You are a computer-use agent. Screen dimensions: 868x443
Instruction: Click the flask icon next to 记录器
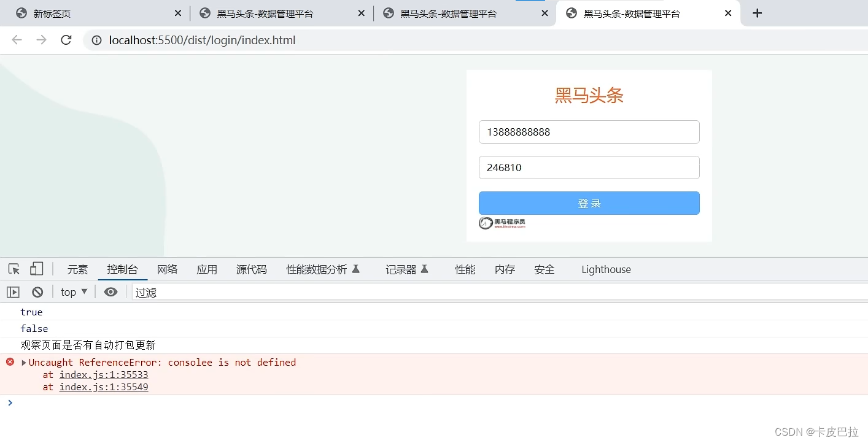tap(424, 269)
